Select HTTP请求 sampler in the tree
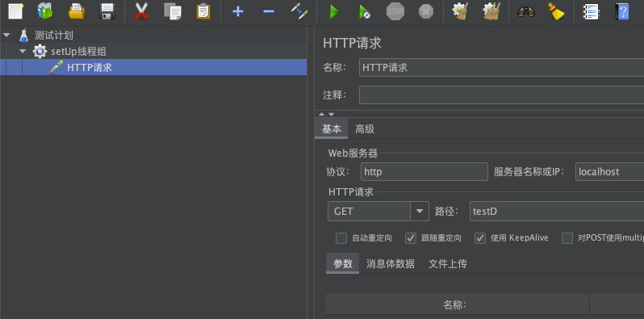Screen dimensions: 644x319 point(90,67)
